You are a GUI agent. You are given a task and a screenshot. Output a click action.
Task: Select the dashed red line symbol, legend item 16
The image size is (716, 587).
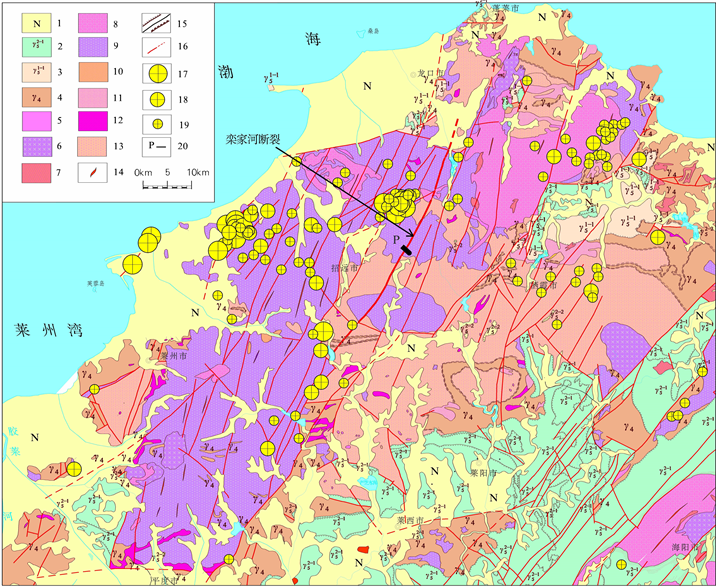click(156, 46)
